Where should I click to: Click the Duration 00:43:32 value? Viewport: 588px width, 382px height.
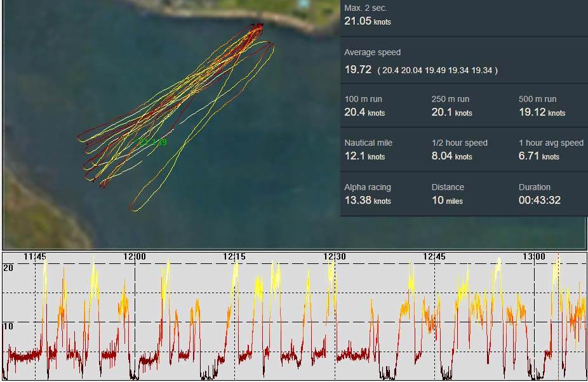(539, 201)
